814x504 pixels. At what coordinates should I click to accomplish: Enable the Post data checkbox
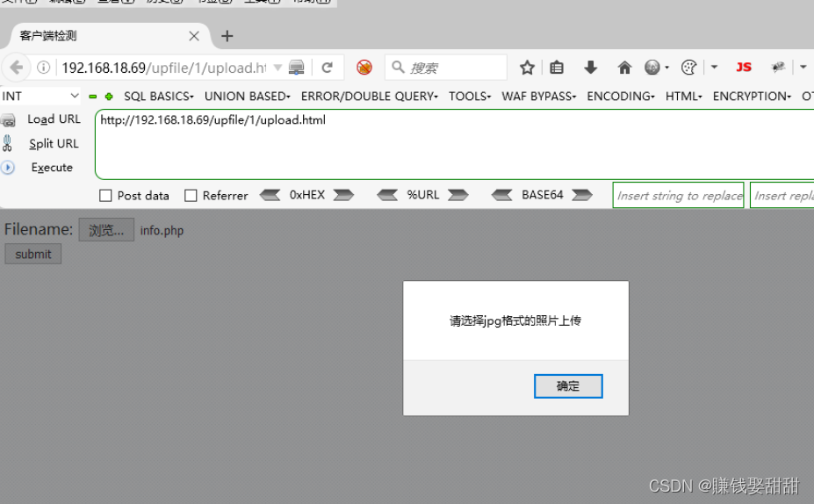pos(105,196)
